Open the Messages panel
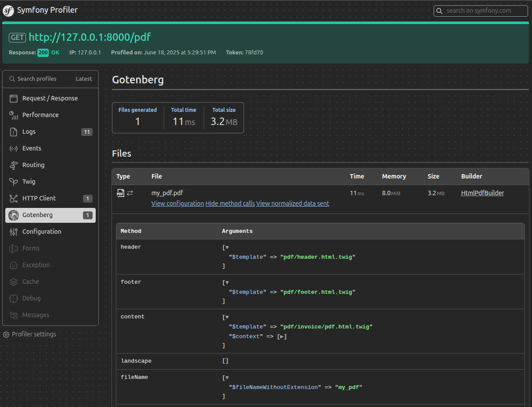This screenshot has height=407, width=532. click(x=35, y=315)
